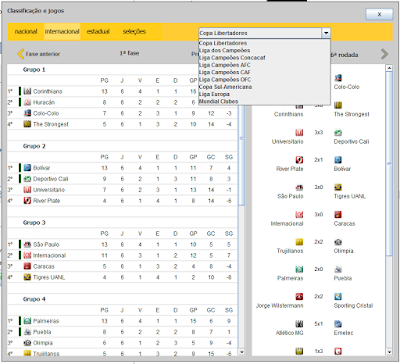This screenshot has height=364, width=400.
Task: Click Colo-Colo crest in the matches list
Action: (x=338, y=78)
